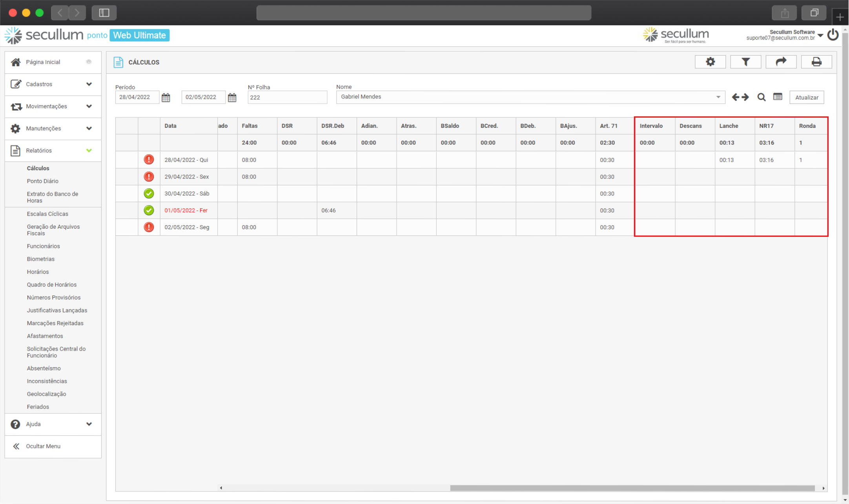Click the filter funnel icon
The image size is (849, 504).
pos(745,62)
